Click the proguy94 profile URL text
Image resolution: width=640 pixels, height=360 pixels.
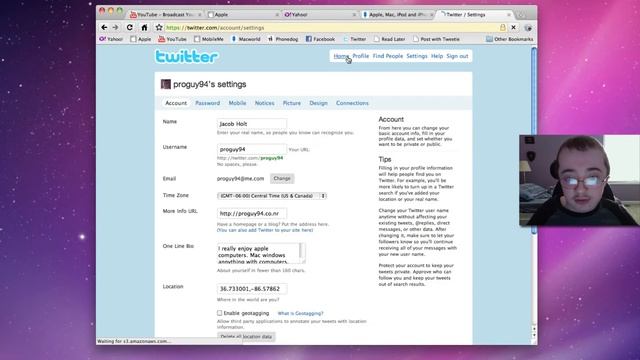[x=250, y=158]
